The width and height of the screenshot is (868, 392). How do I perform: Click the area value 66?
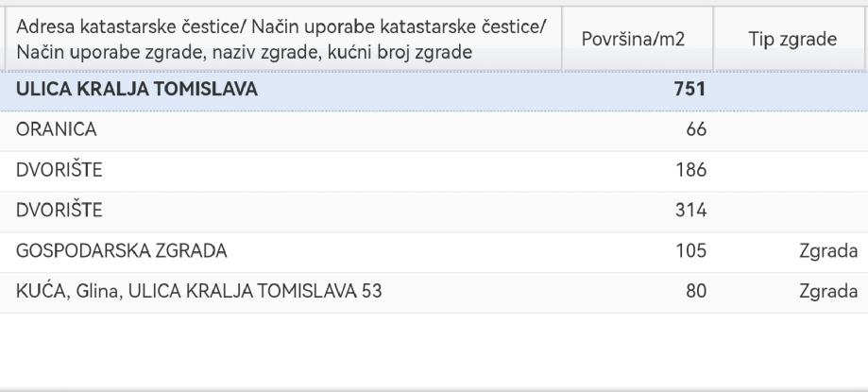tap(697, 130)
